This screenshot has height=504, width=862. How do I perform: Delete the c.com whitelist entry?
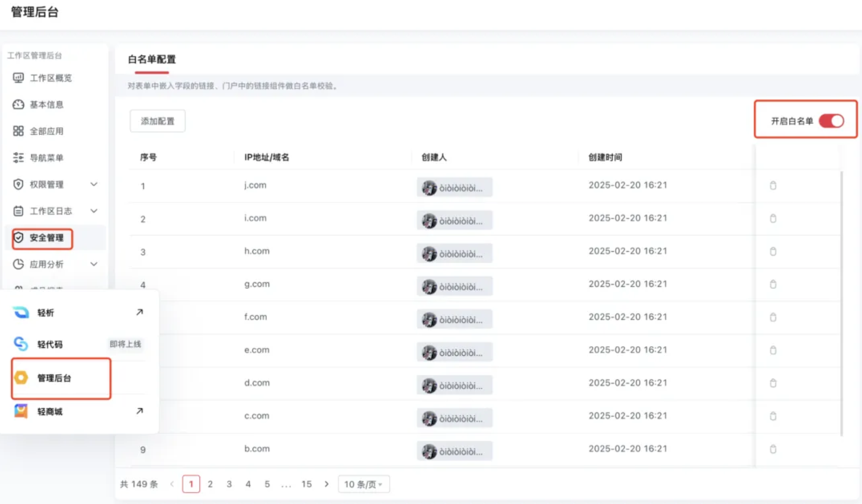[773, 416]
